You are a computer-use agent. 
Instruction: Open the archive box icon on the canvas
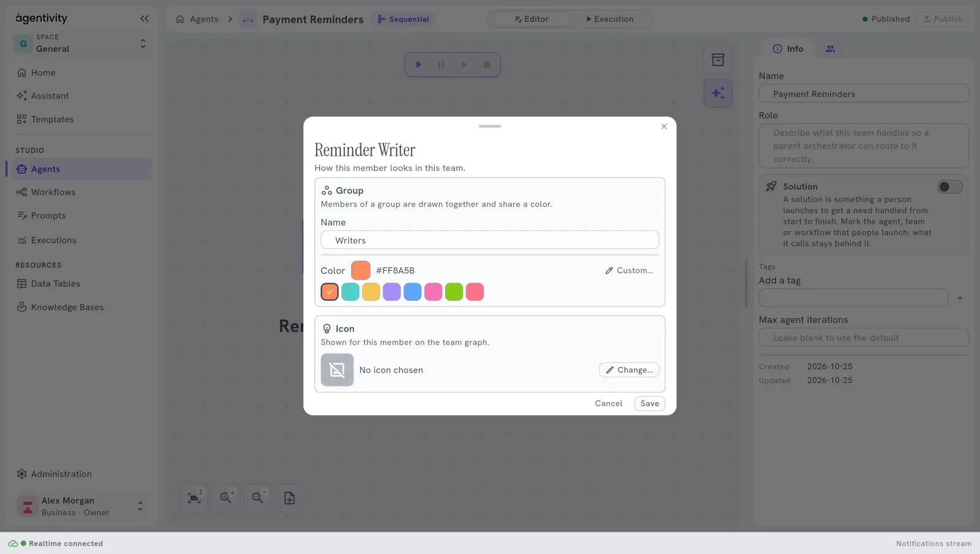(x=718, y=60)
